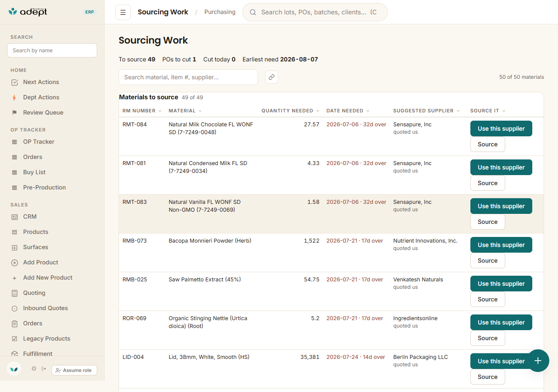Click the Pre-Production table icon
558x392 pixels.
pos(14,188)
